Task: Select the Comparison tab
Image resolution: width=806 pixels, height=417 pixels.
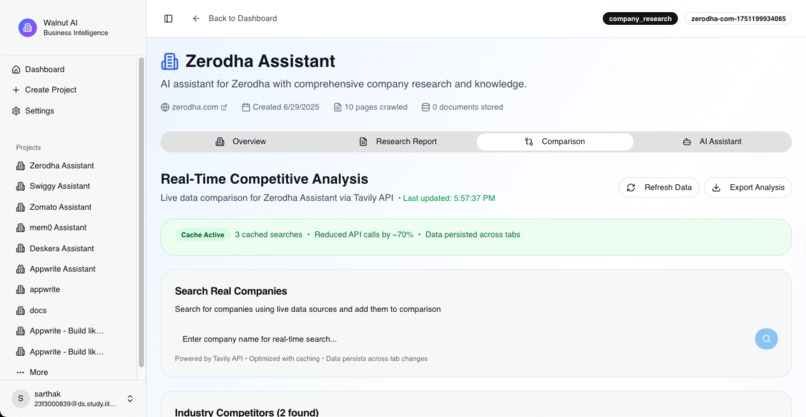Action: [x=555, y=141]
